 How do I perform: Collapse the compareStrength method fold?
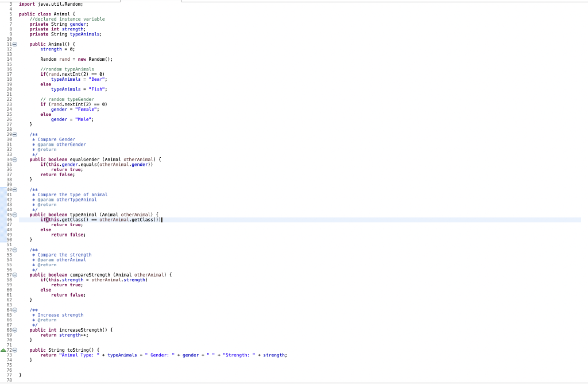[x=14, y=275]
